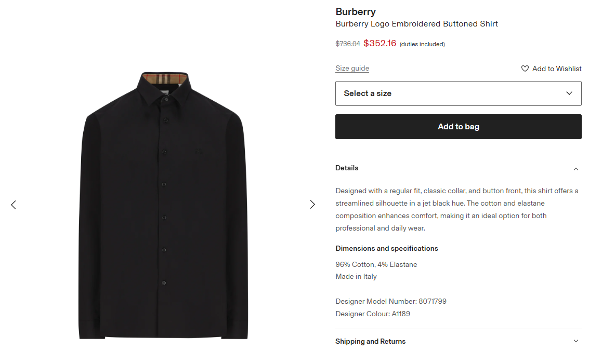
Task: Add the shirt to bag
Action: (x=459, y=127)
